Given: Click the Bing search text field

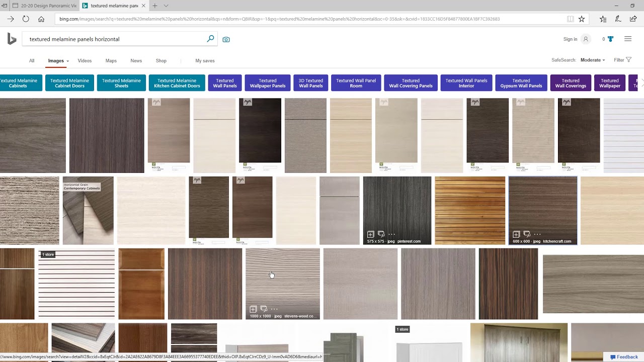Looking at the screenshot, I should click(x=116, y=39).
